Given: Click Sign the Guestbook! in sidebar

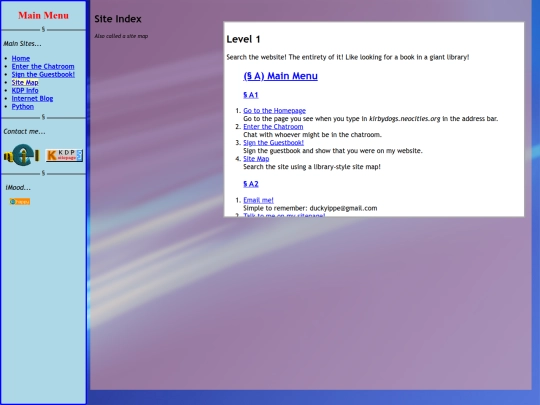Looking at the screenshot, I should tap(43, 74).
